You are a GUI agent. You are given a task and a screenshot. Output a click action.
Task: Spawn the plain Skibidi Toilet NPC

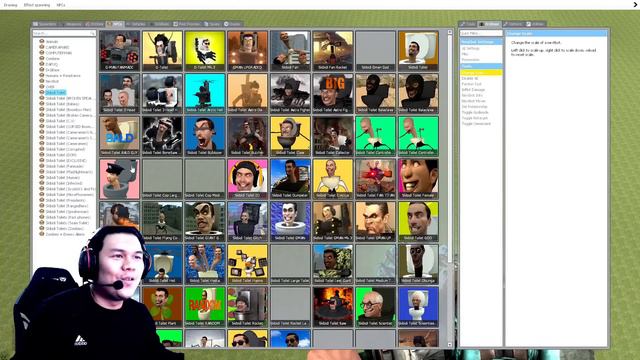(x=418, y=51)
